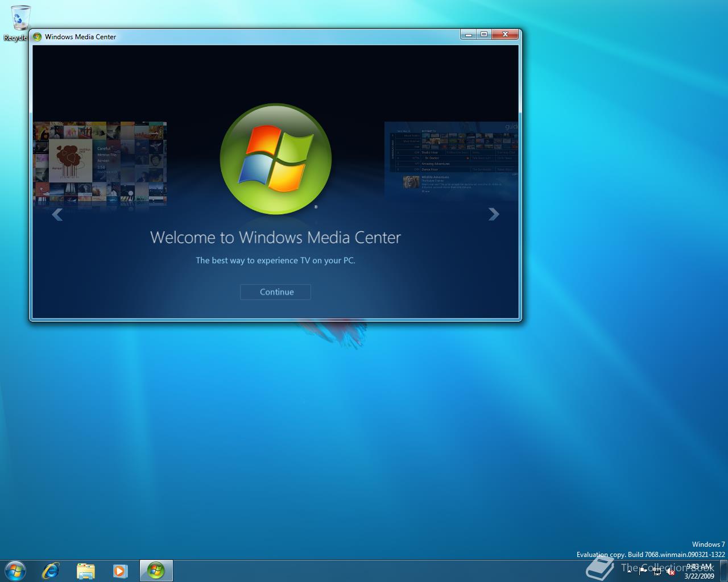Select the music album collage thumbnail
Viewport: 728px width, 582px height.
pyautogui.click(x=100, y=163)
